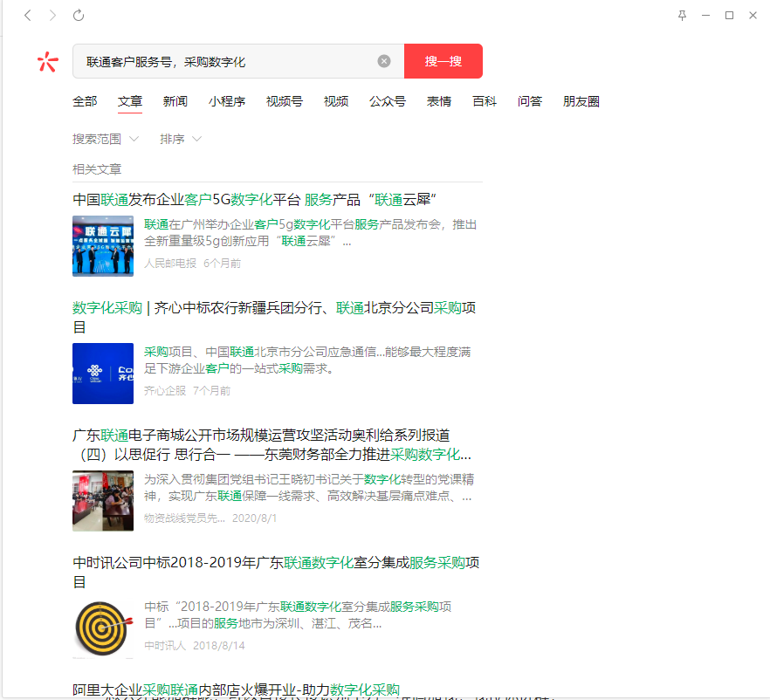Click date 2018/8/14
Viewport: 770px width, 700px height.
click(x=218, y=646)
